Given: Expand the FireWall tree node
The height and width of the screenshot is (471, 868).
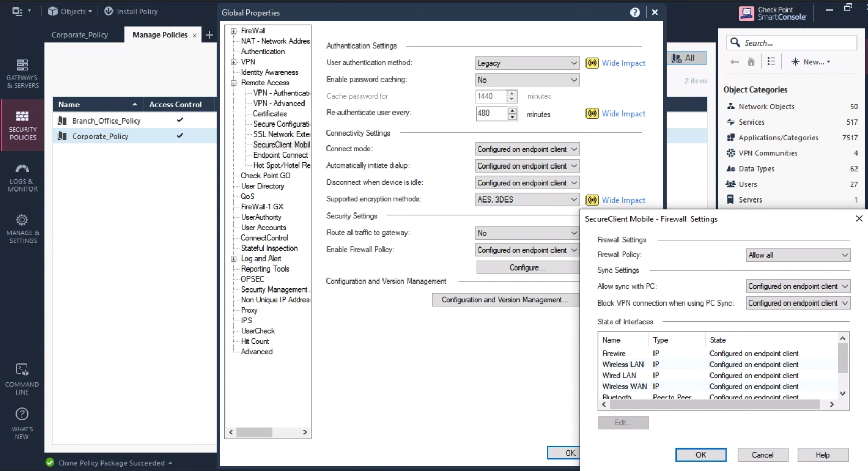Looking at the screenshot, I should tap(234, 31).
